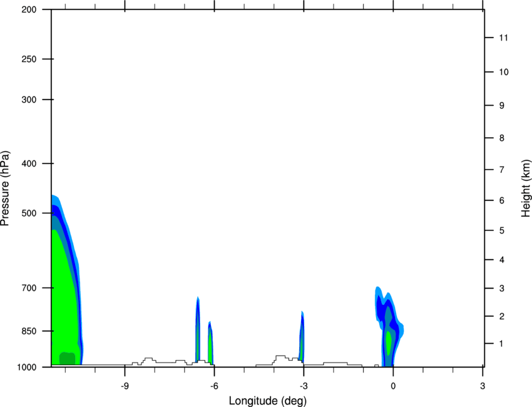Click the 300 pressure tick label

tap(29, 100)
